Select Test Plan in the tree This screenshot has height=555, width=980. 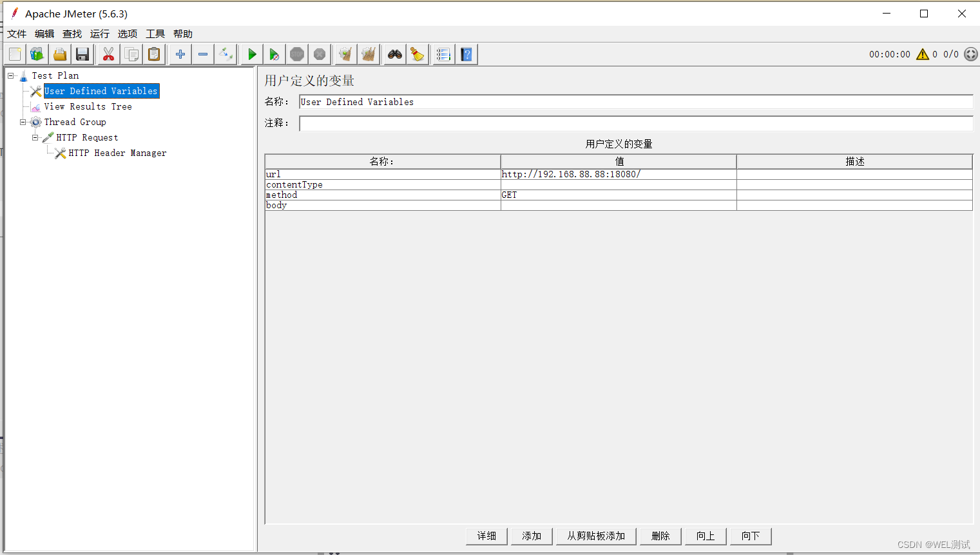point(55,75)
